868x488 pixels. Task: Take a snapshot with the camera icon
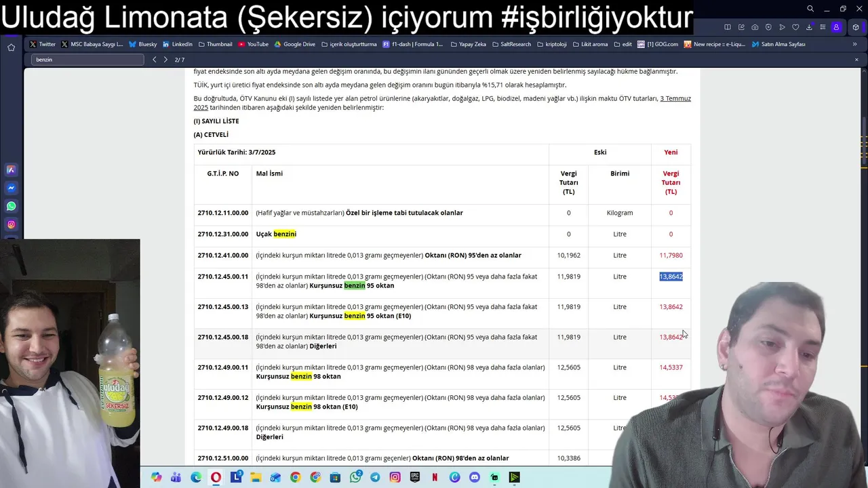755,27
